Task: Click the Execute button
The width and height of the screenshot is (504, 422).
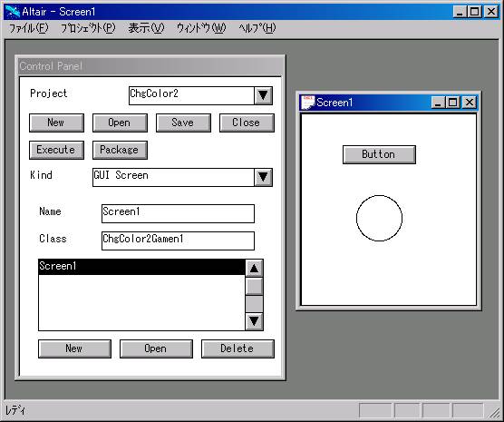Action: point(56,150)
